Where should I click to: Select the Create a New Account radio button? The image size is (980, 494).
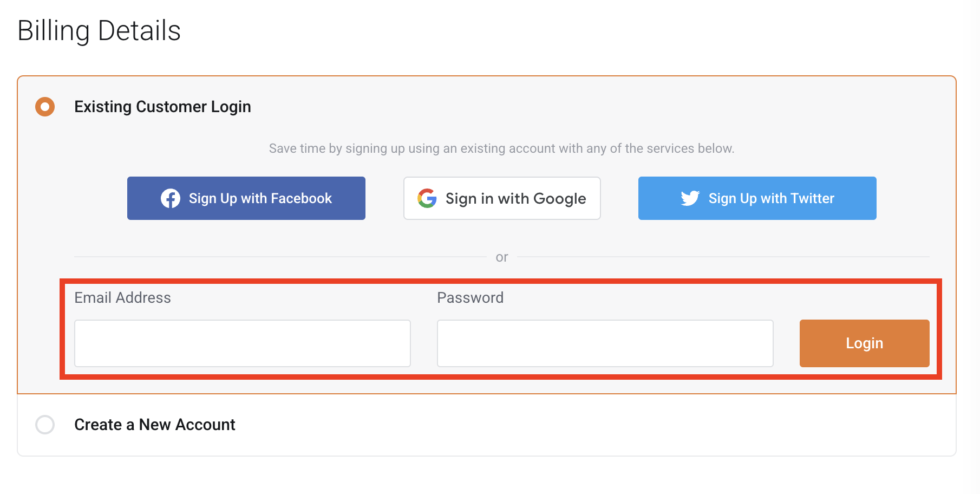pos(45,425)
